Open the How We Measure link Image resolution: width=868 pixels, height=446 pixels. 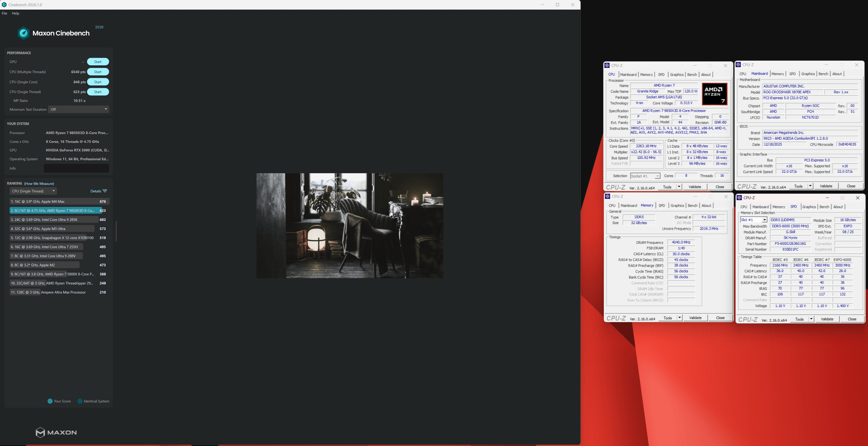point(39,184)
